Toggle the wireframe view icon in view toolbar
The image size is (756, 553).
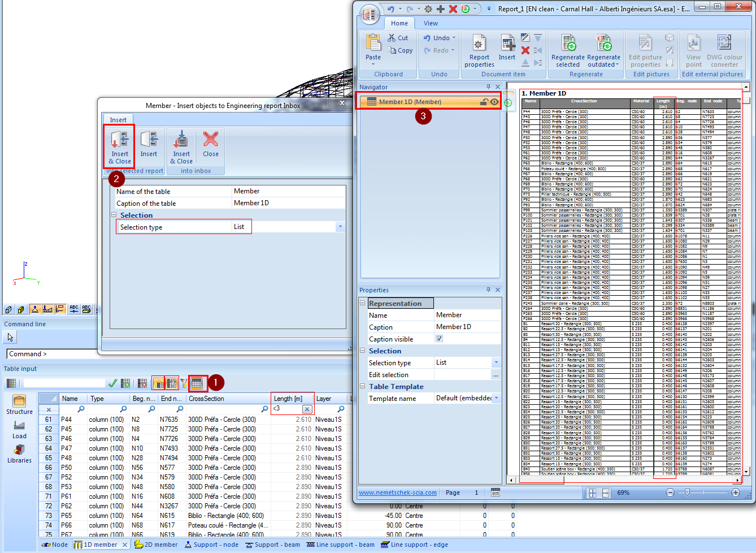(x=8, y=309)
